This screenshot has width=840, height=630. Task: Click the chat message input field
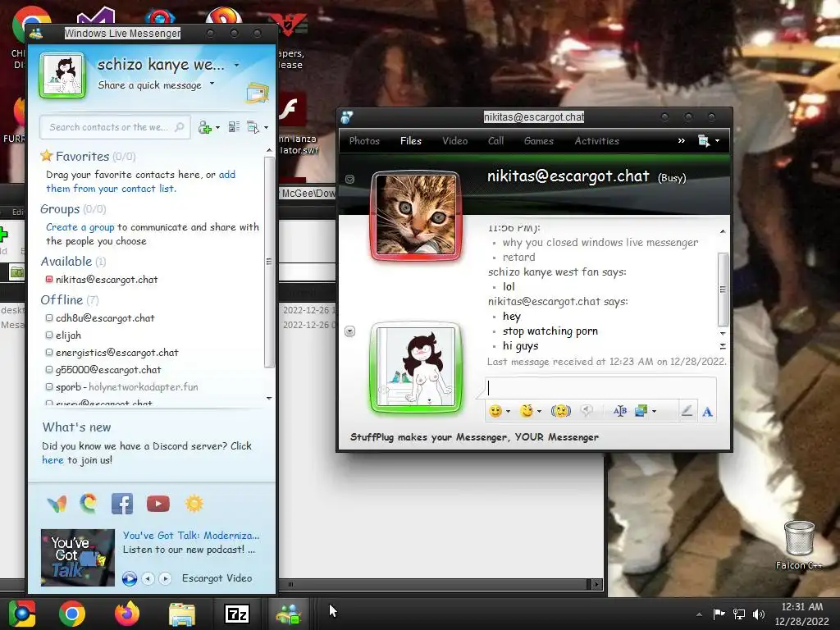(600, 388)
